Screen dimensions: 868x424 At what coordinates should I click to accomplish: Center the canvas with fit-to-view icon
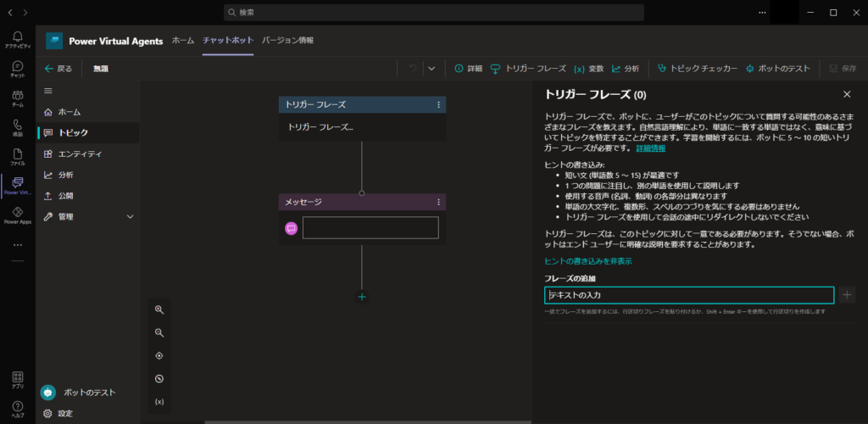pyautogui.click(x=159, y=356)
